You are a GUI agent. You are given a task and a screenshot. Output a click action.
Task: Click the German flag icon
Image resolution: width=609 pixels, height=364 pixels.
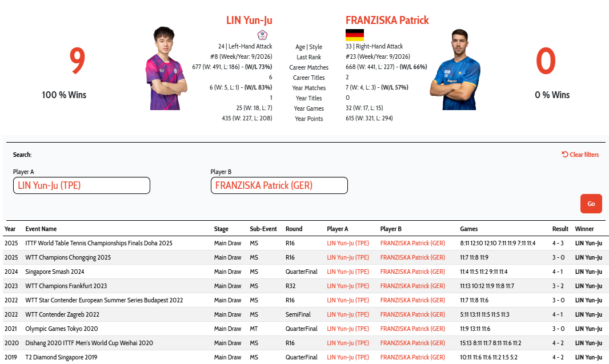tap(355, 35)
